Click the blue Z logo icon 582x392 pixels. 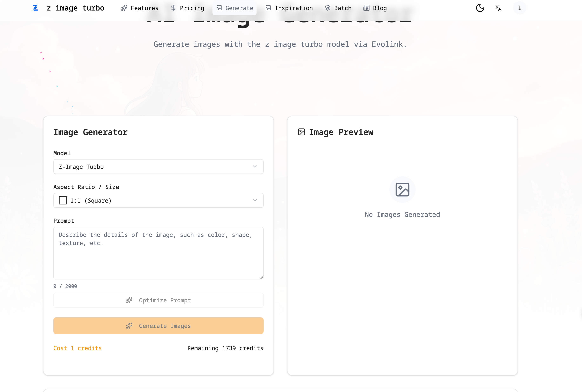[35, 8]
